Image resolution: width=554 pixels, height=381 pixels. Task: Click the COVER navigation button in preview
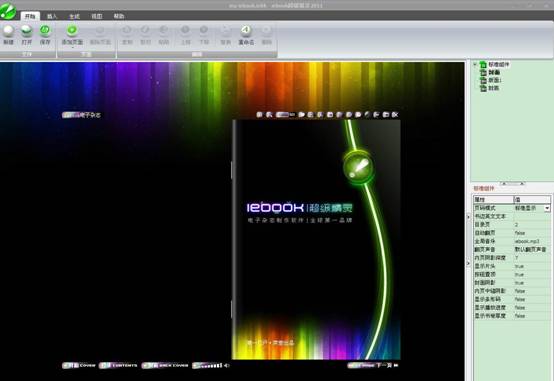coord(79,365)
